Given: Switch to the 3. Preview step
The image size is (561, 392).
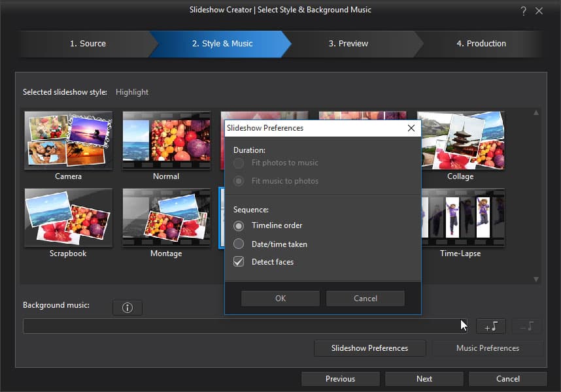Looking at the screenshot, I should coord(348,44).
